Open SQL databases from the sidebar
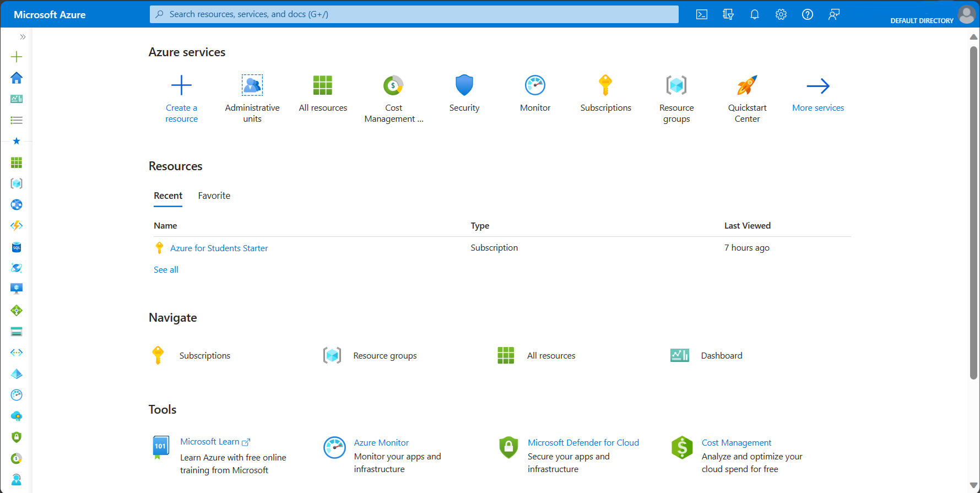The image size is (980, 493). tap(17, 247)
